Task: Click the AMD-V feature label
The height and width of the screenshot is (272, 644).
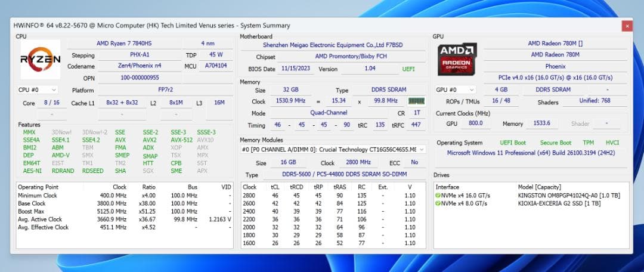Action: [61, 155]
